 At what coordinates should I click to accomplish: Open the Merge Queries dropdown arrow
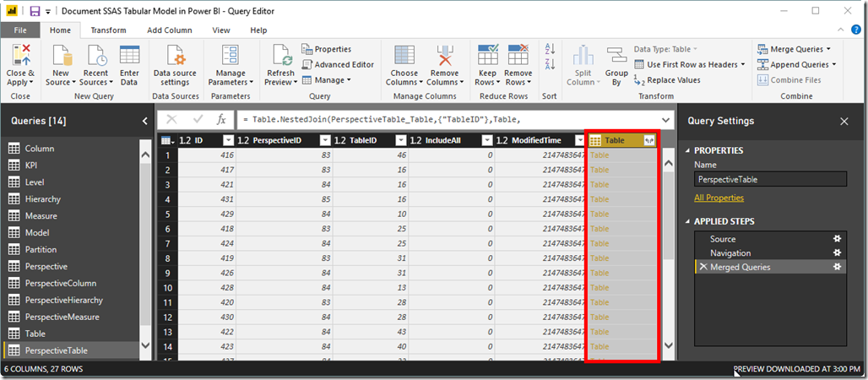click(x=827, y=49)
